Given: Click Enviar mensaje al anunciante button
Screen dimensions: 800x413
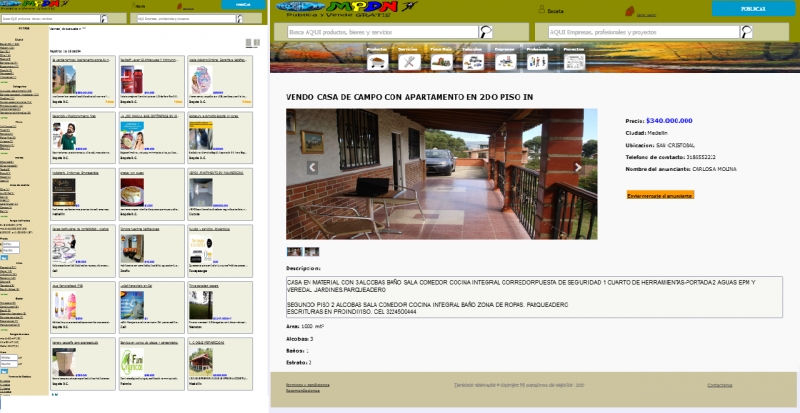Looking at the screenshot, I should click(x=660, y=195).
